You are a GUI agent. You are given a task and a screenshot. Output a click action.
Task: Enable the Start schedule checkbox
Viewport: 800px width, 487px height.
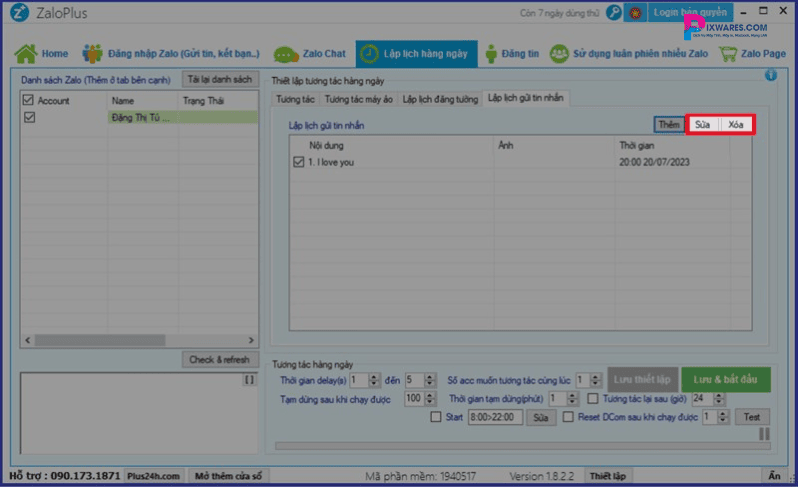click(x=435, y=417)
